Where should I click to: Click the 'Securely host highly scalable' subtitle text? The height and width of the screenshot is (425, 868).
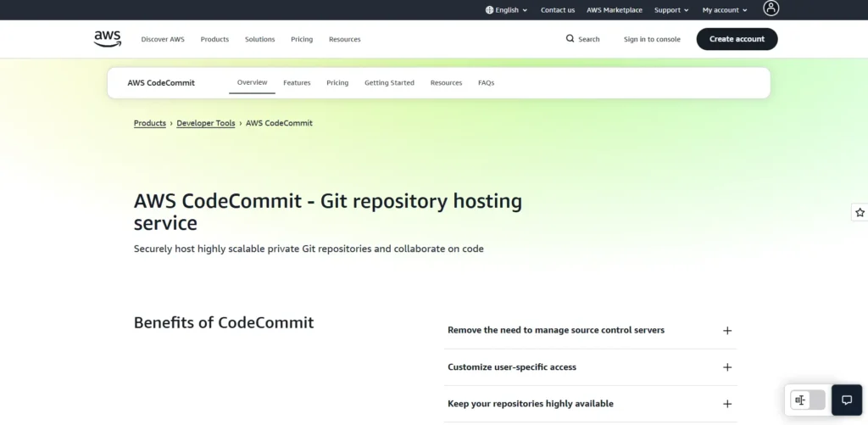click(x=309, y=249)
